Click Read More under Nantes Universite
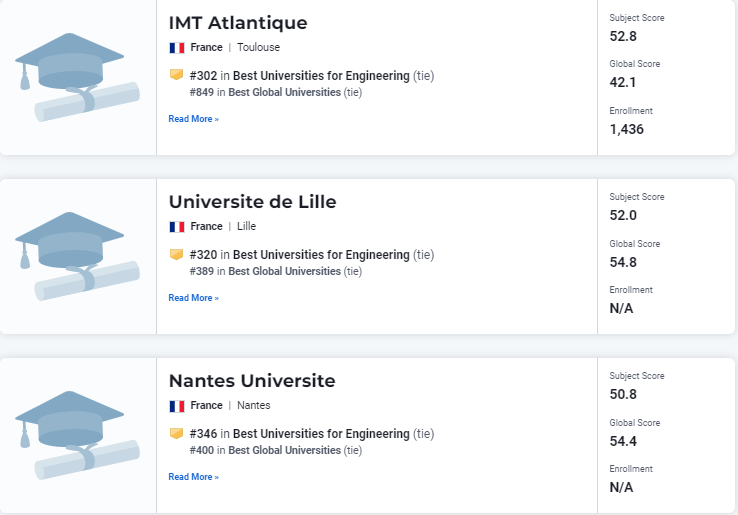The width and height of the screenshot is (738, 515). click(193, 477)
